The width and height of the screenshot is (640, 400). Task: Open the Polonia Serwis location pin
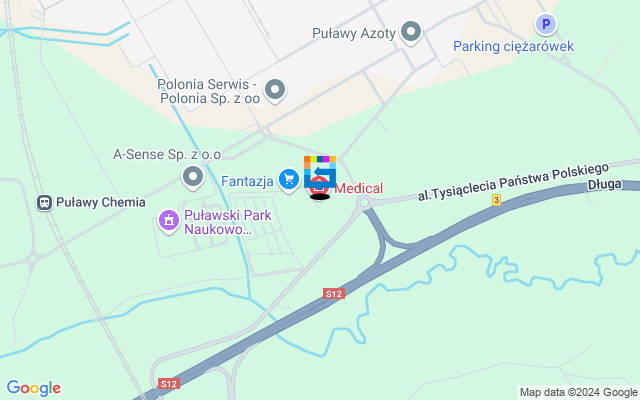click(275, 90)
